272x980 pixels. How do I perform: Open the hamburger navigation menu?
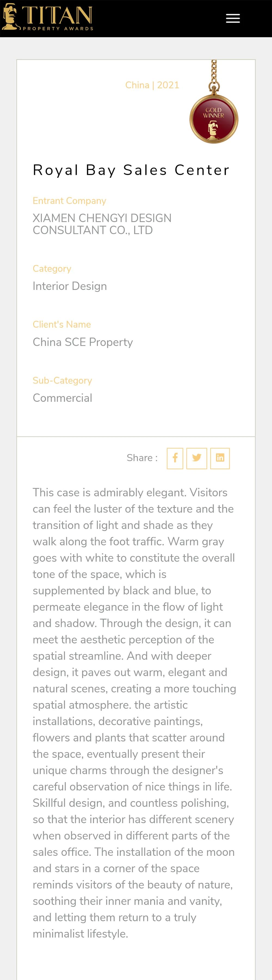(x=233, y=18)
